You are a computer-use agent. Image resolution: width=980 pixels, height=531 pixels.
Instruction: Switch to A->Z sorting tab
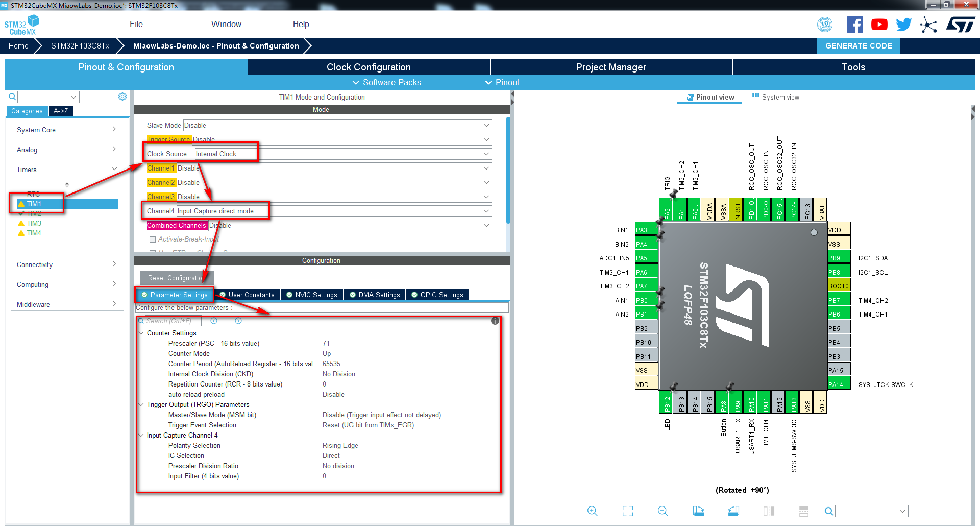tap(61, 111)
